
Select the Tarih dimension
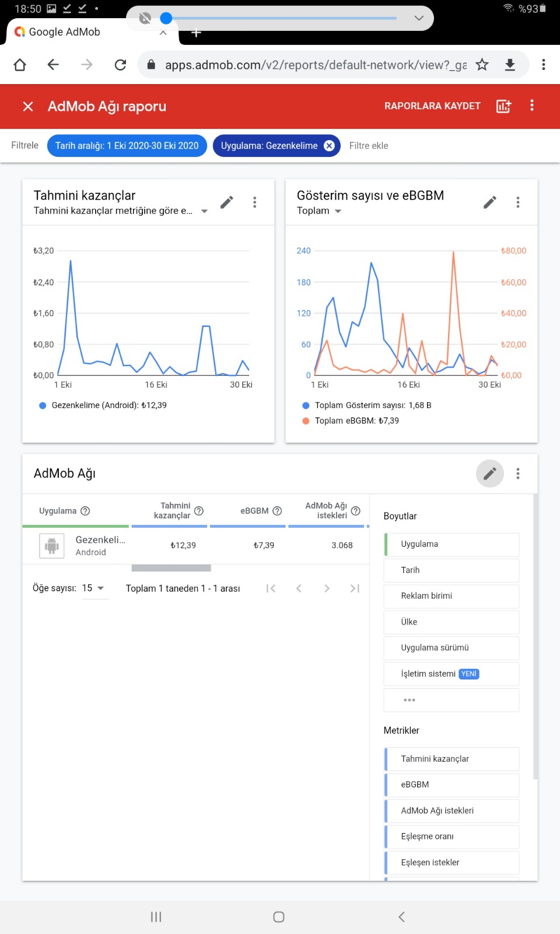(x=452, y=570)
